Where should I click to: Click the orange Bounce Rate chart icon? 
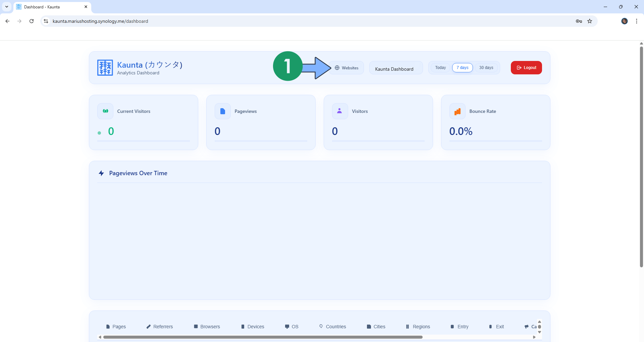coord(457,111)
